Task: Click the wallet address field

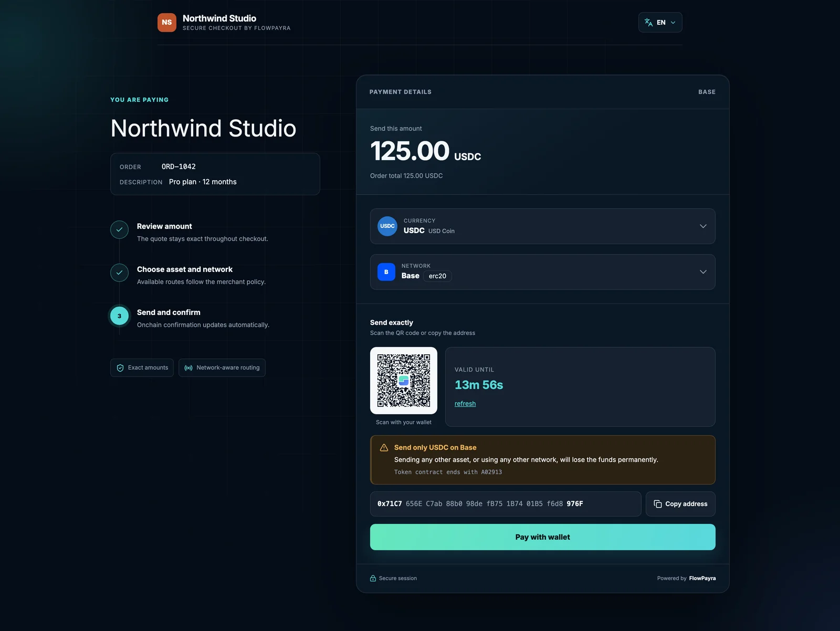Action: [506, 504]
